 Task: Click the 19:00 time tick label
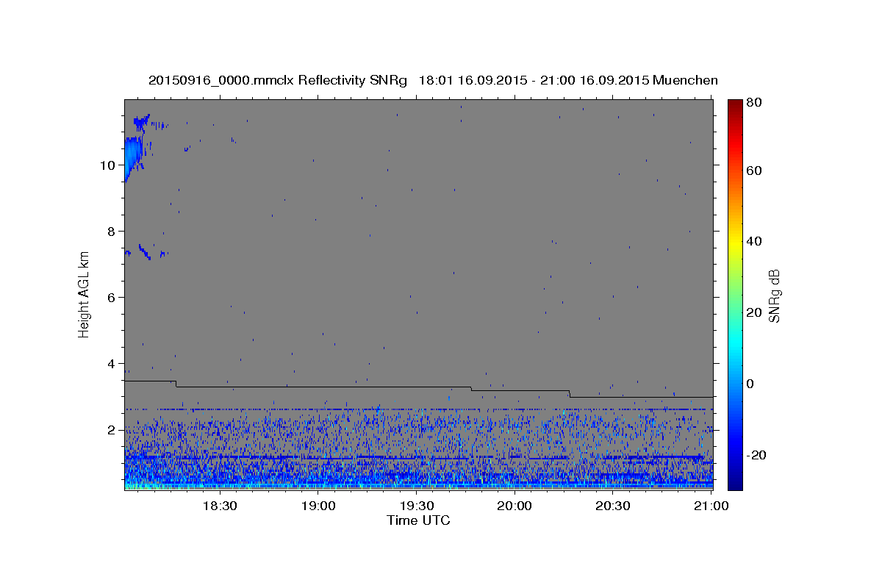[318, 506]
